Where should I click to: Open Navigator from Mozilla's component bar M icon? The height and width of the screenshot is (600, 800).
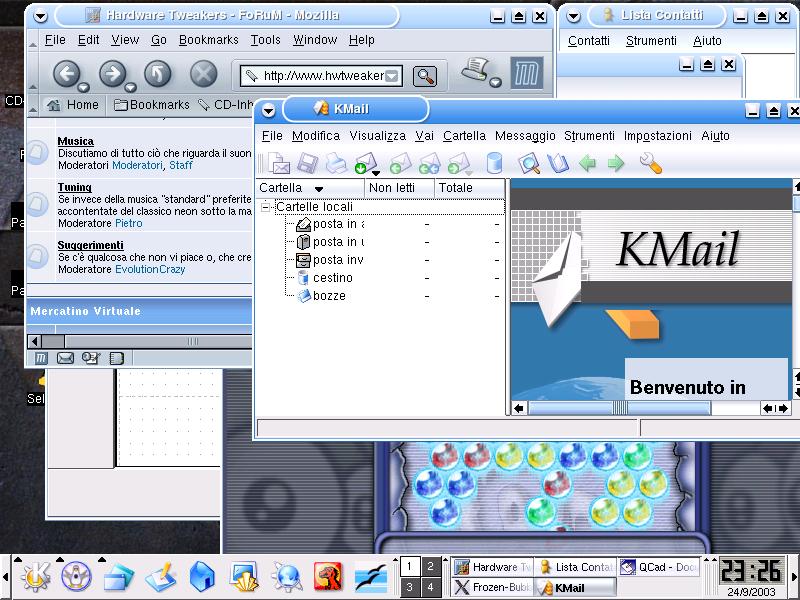tap(41, 358)
